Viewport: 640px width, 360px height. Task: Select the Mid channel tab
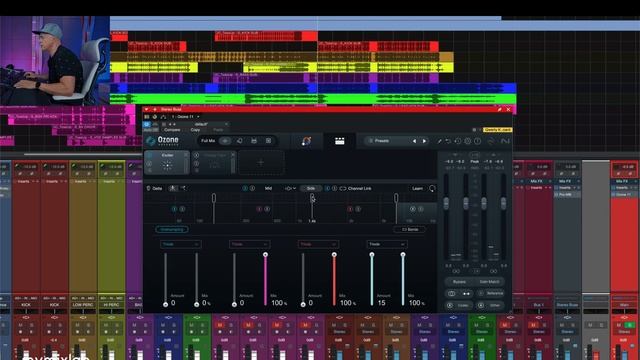[x=268, y=188]
